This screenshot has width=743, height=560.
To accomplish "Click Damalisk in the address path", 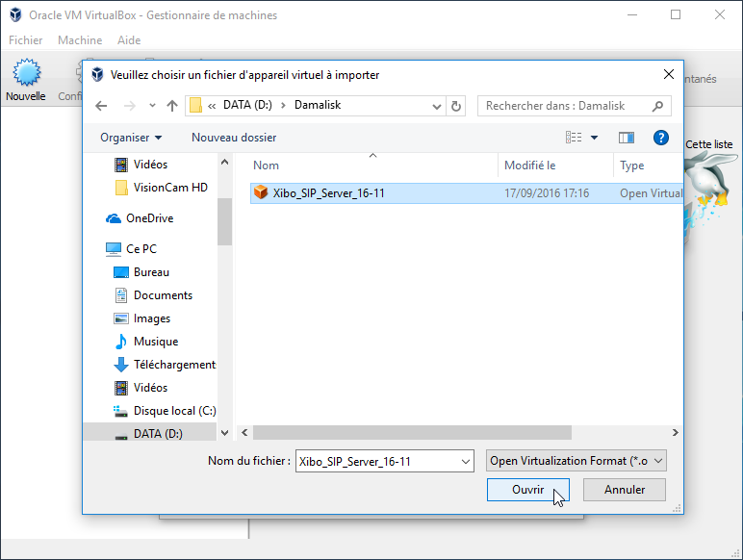I will (318, 105).
